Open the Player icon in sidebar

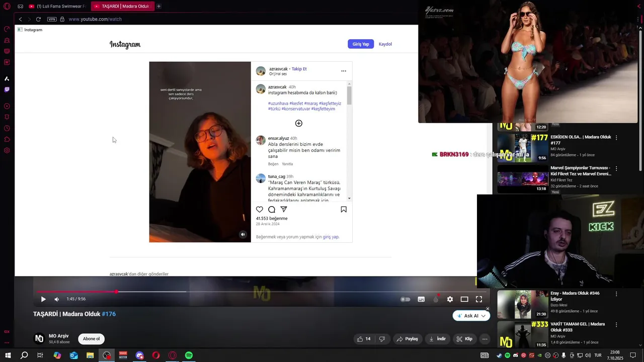[x=7, y=106]
